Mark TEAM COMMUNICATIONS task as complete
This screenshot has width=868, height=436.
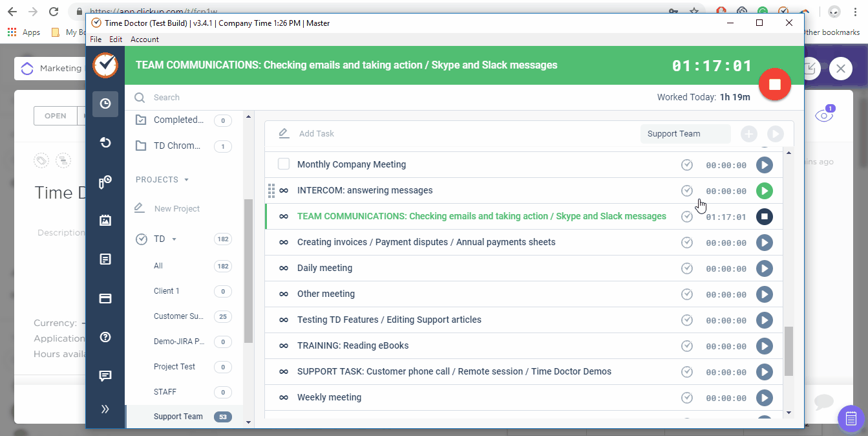pos(686,217)
